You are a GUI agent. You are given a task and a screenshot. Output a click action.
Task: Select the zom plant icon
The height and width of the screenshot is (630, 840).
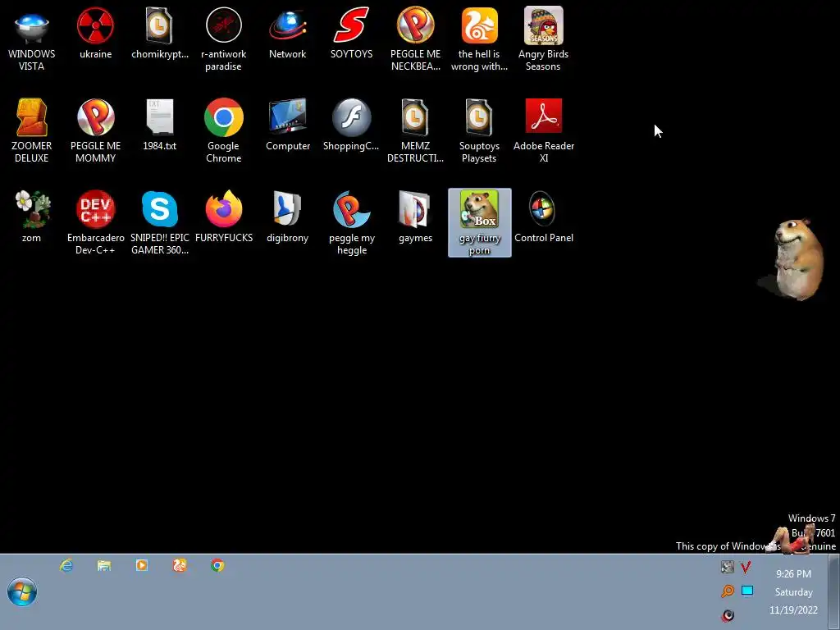pos(32,217)
